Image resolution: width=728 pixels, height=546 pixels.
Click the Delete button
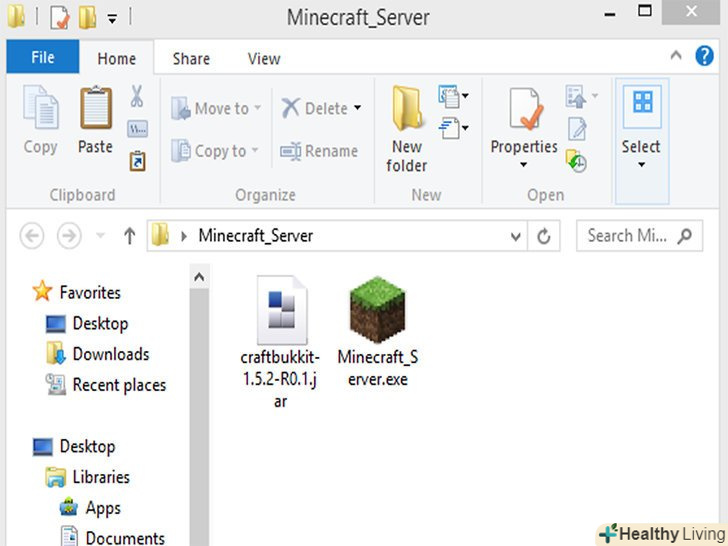click(x=315, y=108)
